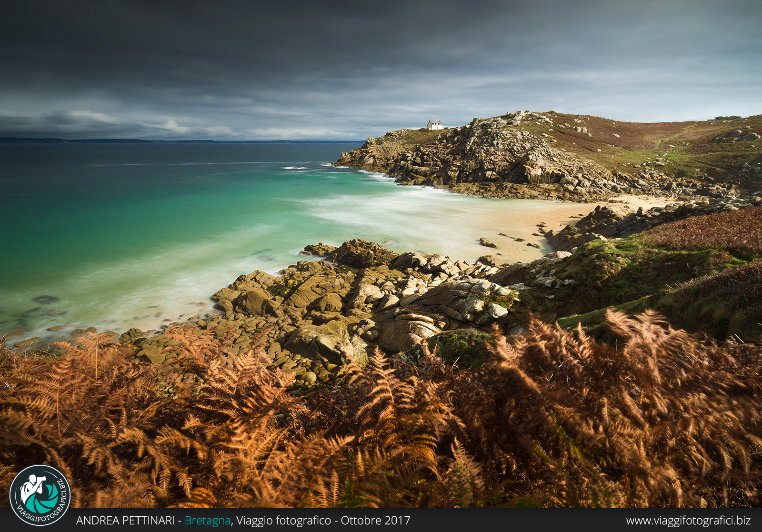
Task: Click the "Viaggio fotografico - Ottobre 2017" text
Action: [323, 521]
